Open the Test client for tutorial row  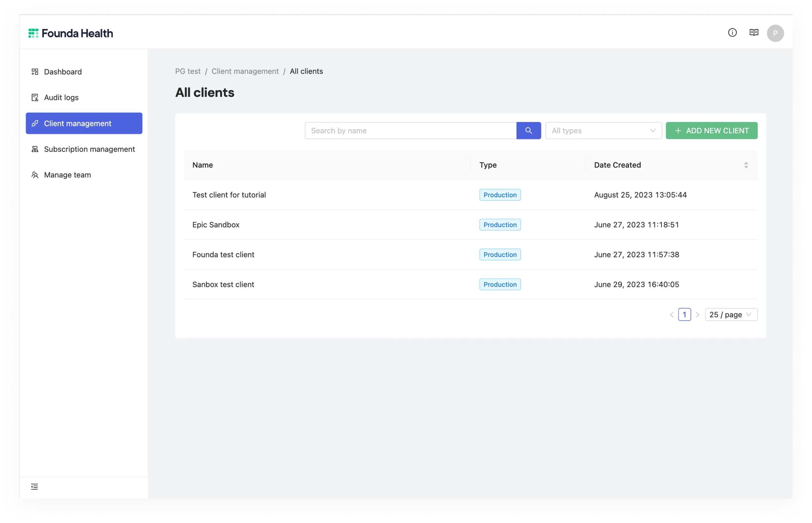(471, 195)
